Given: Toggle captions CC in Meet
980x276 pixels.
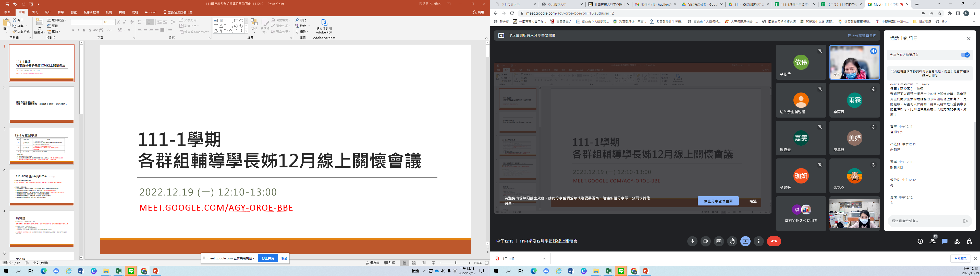Looking at the screenshot, I should coord(719,241).
